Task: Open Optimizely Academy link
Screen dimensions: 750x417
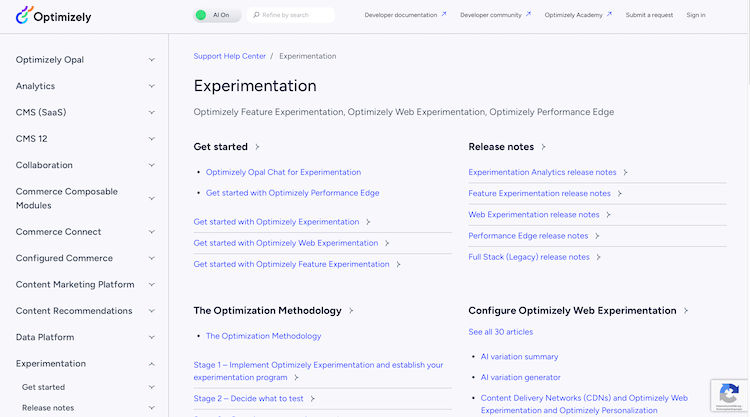Action: [574, 15]
